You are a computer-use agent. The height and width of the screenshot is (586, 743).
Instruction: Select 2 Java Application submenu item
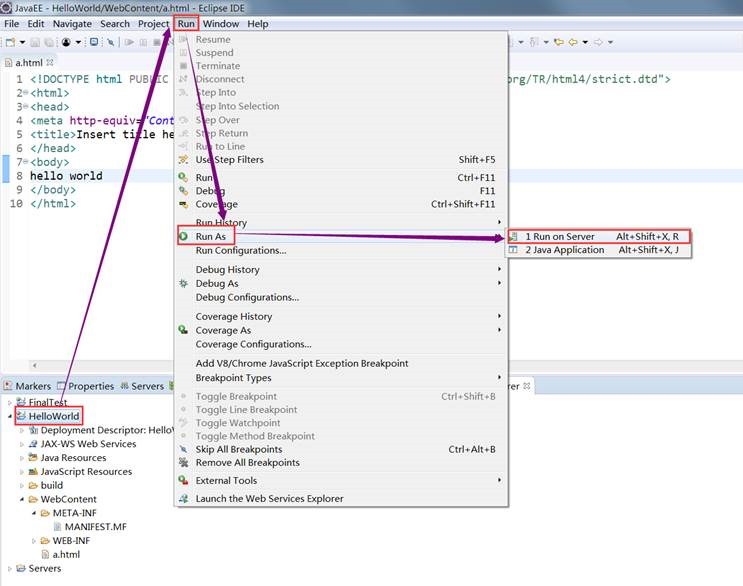[598, 250]
